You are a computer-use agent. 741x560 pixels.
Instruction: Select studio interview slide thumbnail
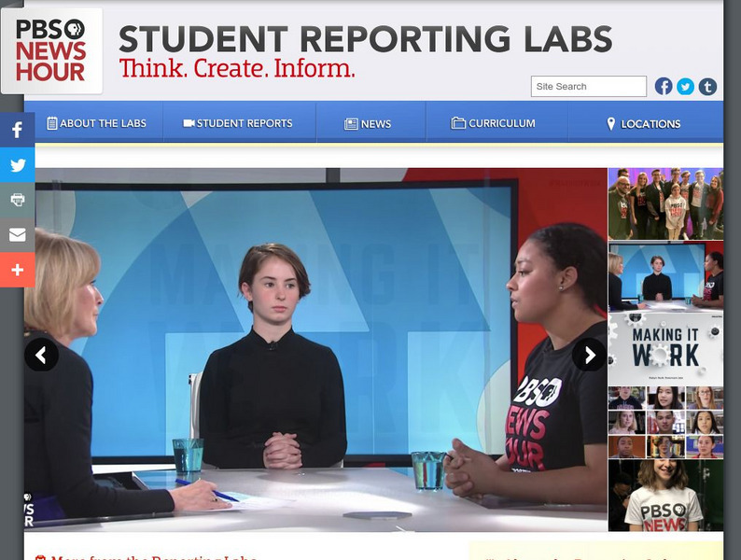(x=665, y=276)
